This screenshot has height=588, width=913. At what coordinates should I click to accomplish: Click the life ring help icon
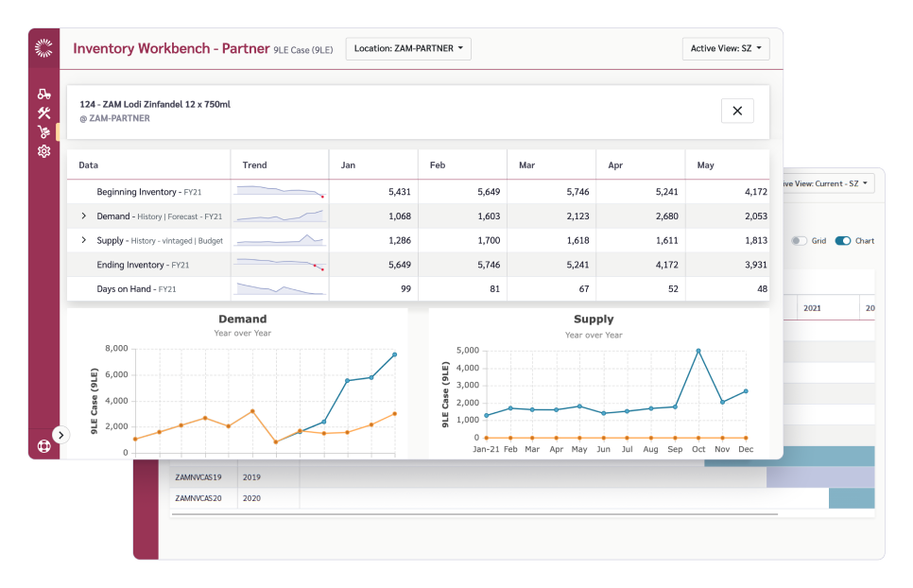43,445
